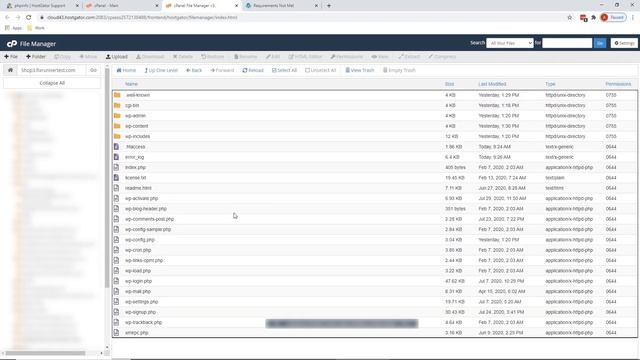Switch to the cPanel - Main browser tab
Viewport: 640px width, 360px height.
point(122,6)
